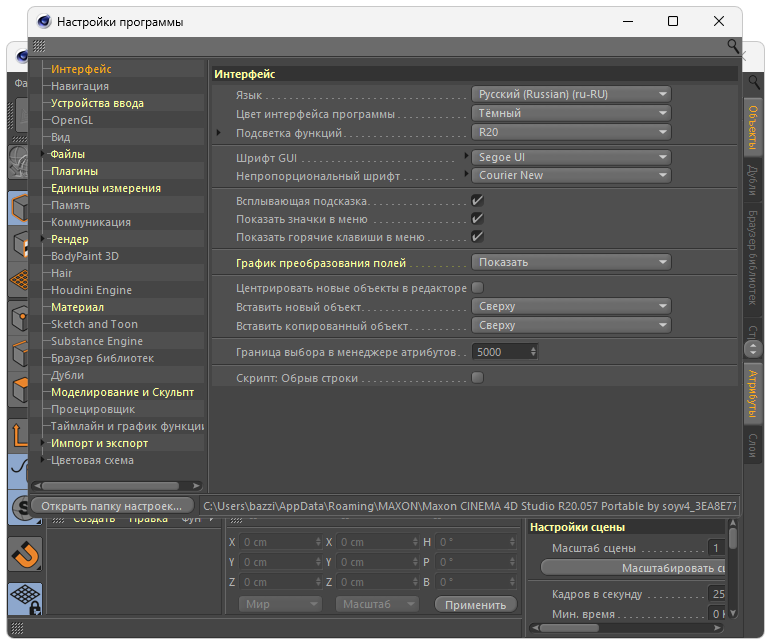The height and width of the screenshot is (643, 768).
Task: Click the locked workplane grid icon
Action: [x=24, y=600]
